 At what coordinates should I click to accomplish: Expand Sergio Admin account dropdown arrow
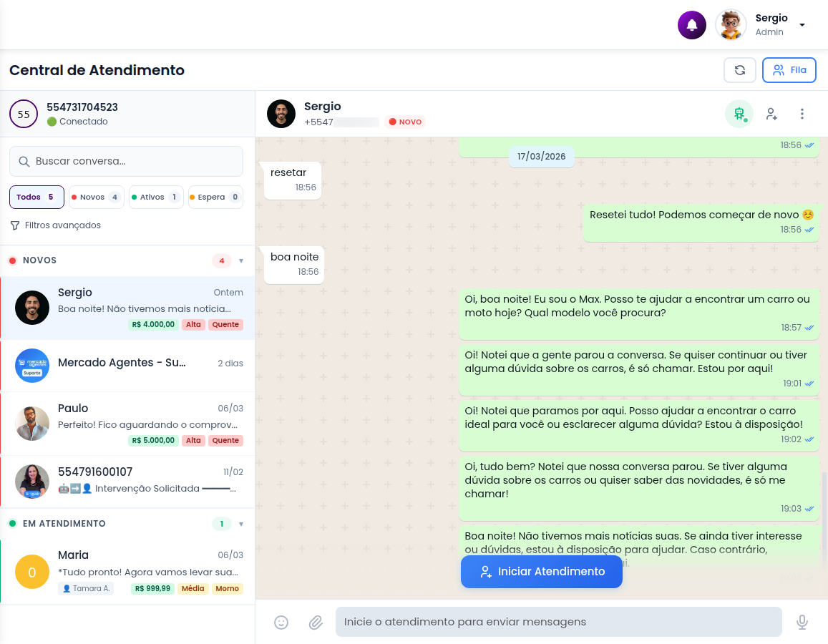coord(802,25)
